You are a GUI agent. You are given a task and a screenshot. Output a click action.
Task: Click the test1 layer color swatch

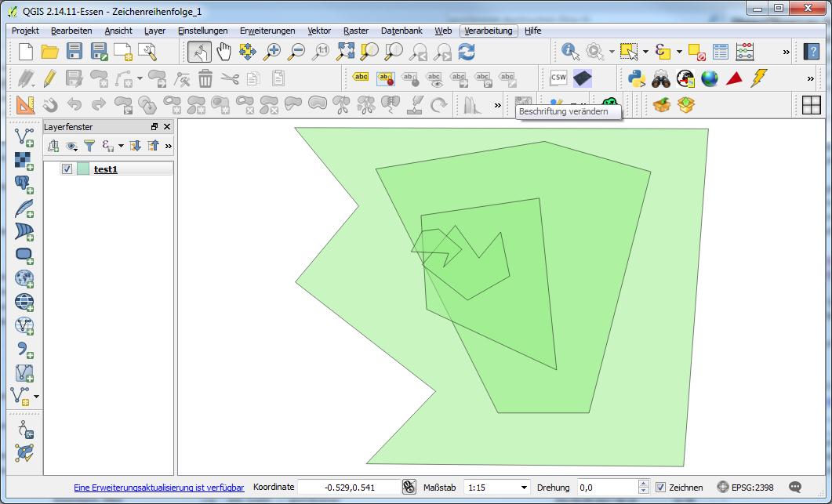tap(83, 169)
